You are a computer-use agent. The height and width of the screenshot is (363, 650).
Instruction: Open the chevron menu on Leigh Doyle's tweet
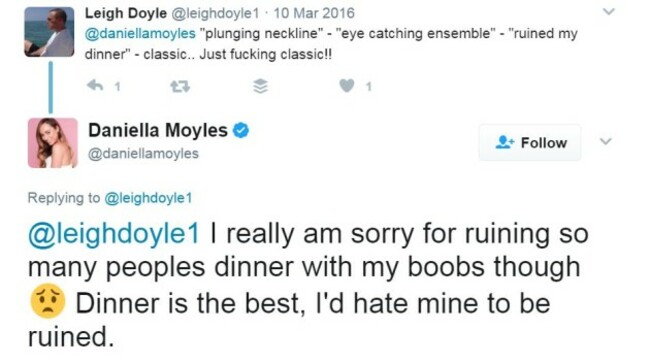point(608,12)
